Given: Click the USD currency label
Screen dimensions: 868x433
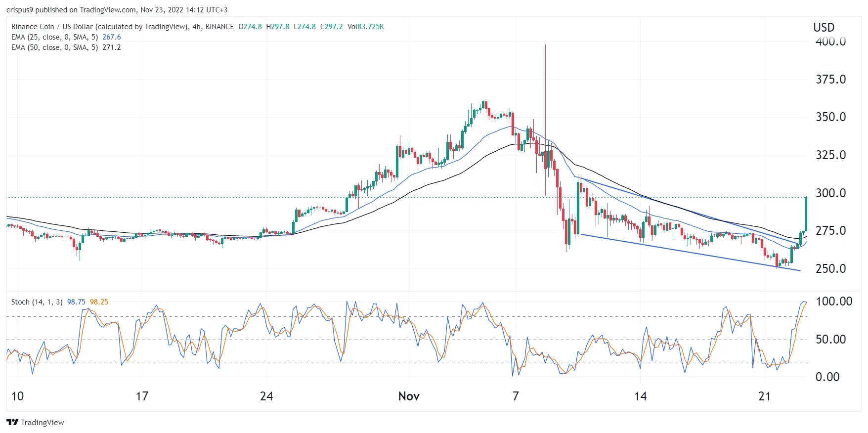Looking at the screenshot, I should [824, 28].
